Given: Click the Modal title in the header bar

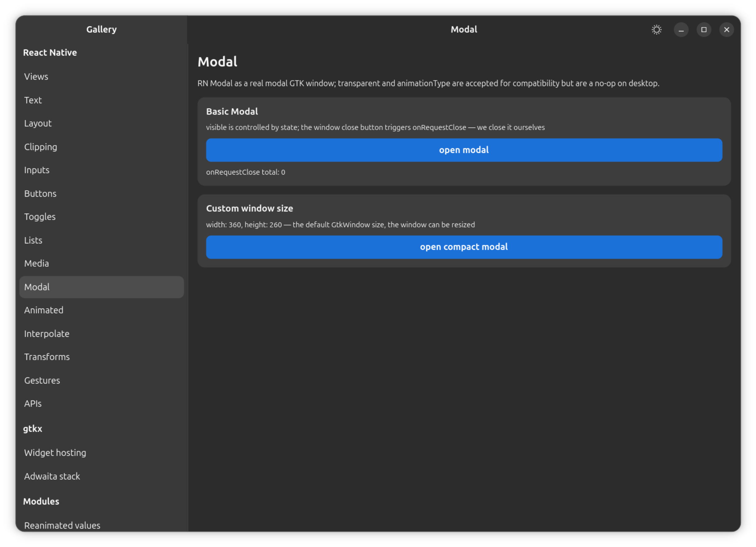Looking at the screenshot, I should 464,29.
